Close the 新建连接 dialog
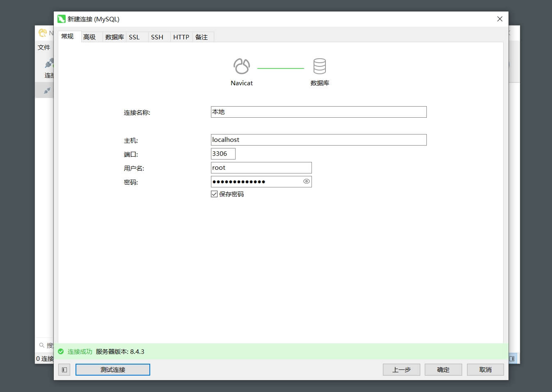 coord(499,19)
